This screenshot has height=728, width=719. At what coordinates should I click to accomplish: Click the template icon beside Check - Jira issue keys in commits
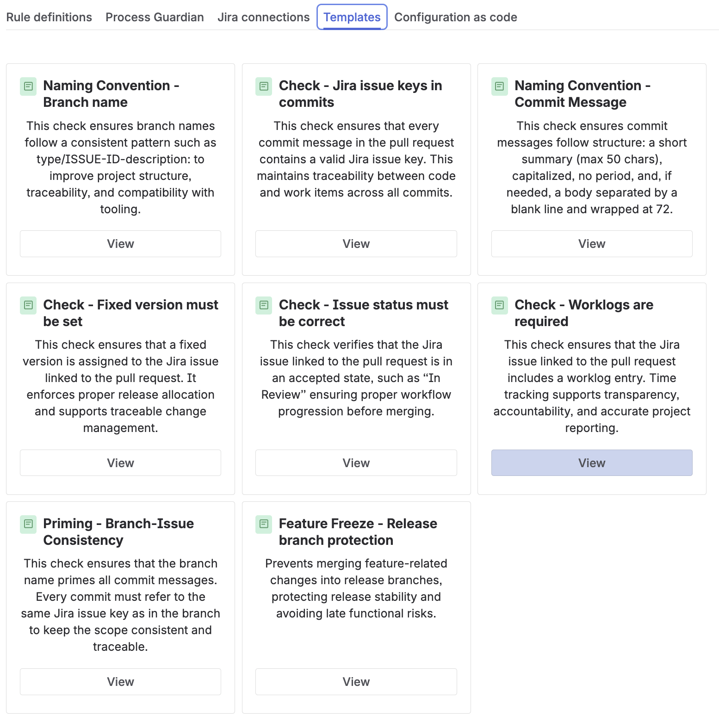pos(264,86)
